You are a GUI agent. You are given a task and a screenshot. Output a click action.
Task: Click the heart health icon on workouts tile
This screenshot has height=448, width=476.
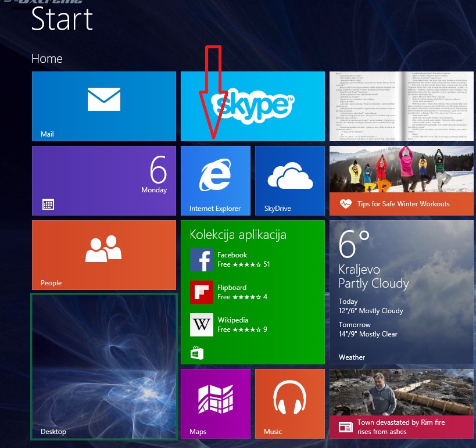tap(345, 204)
